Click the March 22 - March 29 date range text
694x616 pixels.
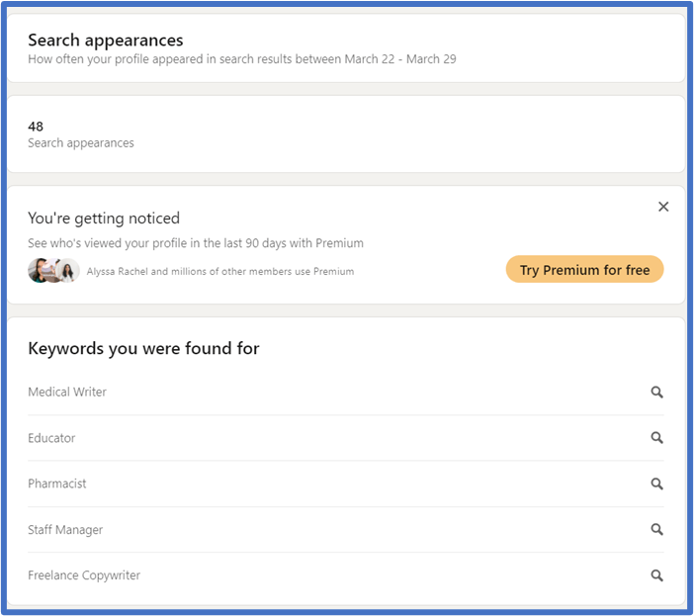[400, 59]
